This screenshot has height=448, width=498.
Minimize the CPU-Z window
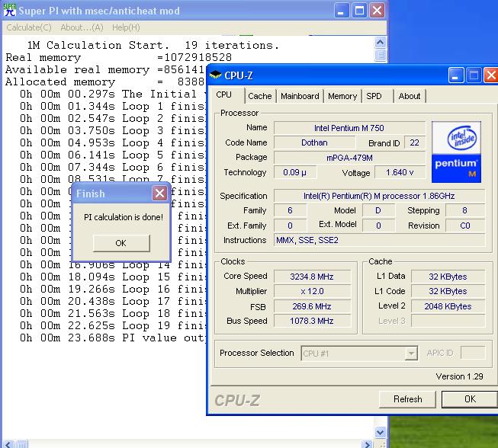click(456, 75)
